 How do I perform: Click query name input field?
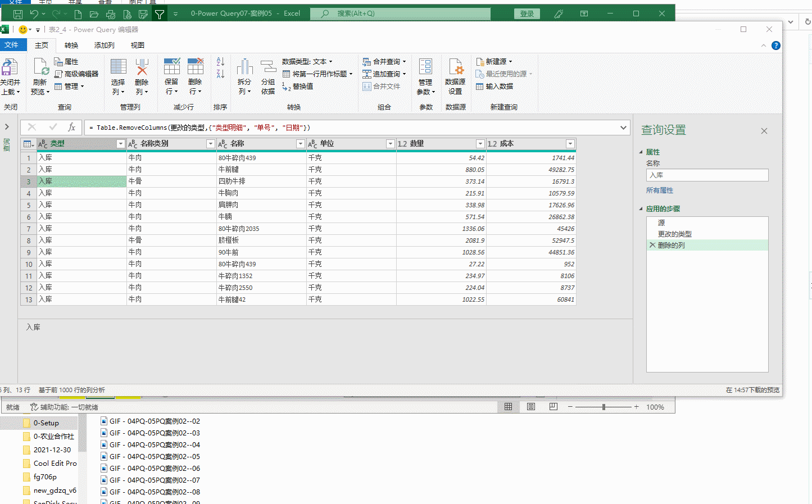tap(707, 175)
